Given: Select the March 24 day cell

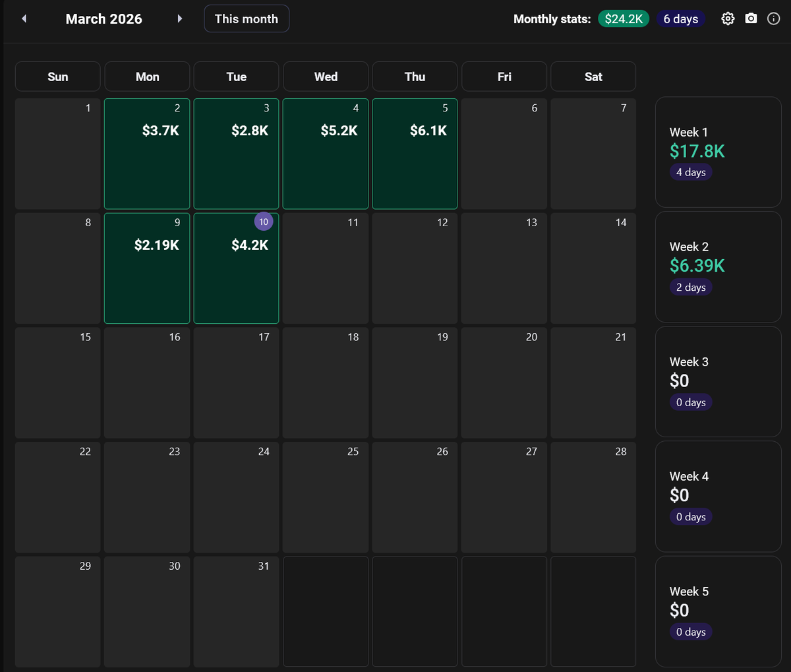Looking at the screenshot, I should tap(237, 497).
